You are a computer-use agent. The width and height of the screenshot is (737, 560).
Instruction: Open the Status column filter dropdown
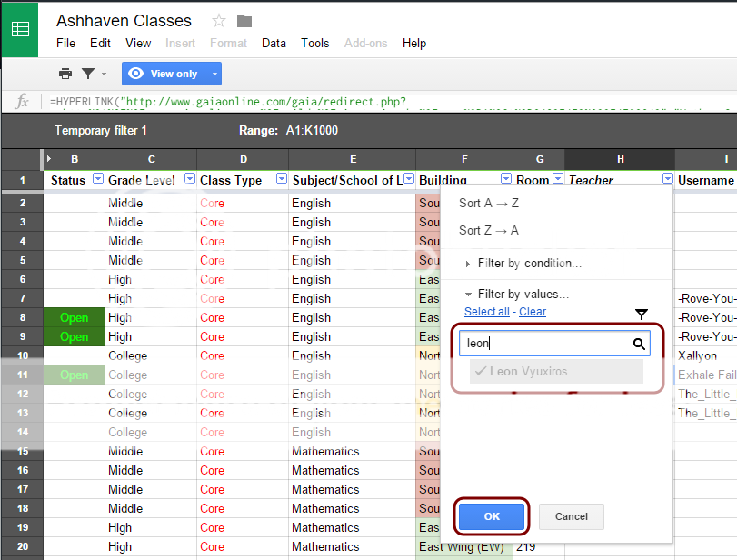point(98,180)
